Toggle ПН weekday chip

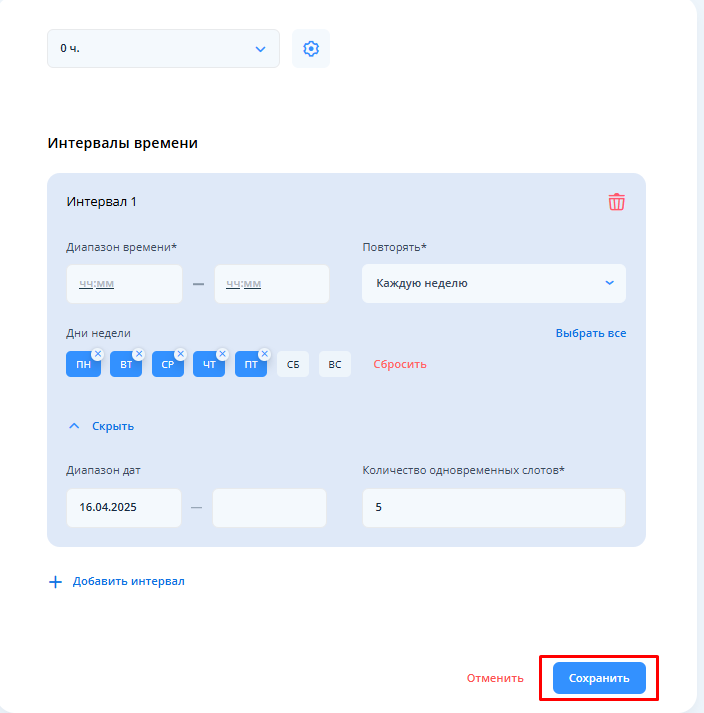[82, 366]
